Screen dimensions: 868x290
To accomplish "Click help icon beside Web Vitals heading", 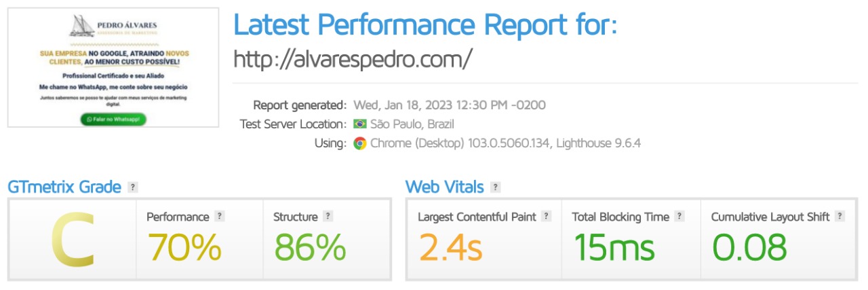I will (x=496, y=187).
